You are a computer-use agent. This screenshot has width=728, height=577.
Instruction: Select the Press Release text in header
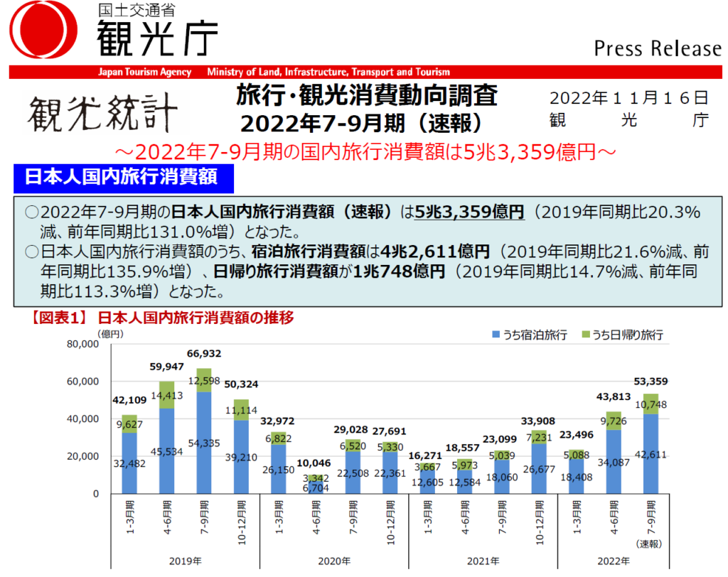(657, 48)
